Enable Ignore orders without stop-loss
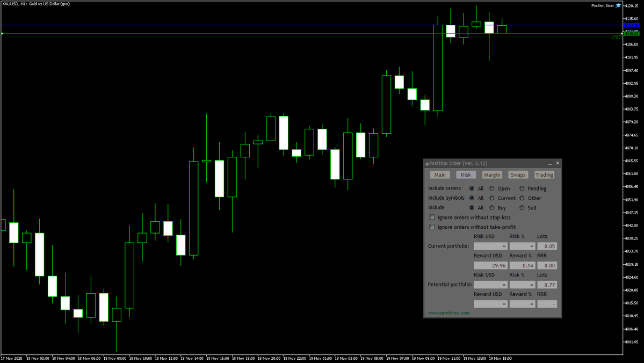This screenshot has height=363, width=644. coord(432,217)
